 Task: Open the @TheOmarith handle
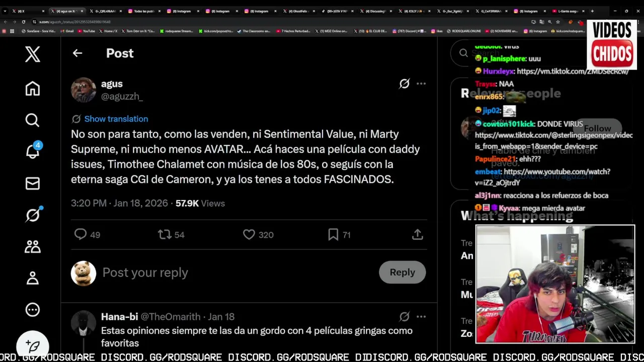point(171,317)
